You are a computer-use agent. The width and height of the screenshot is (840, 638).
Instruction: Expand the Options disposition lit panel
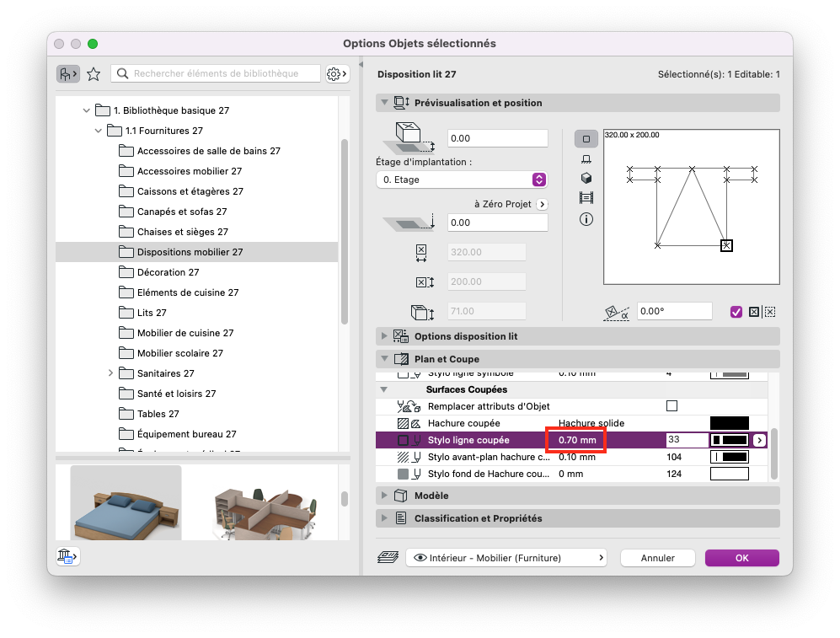point(384,336)
